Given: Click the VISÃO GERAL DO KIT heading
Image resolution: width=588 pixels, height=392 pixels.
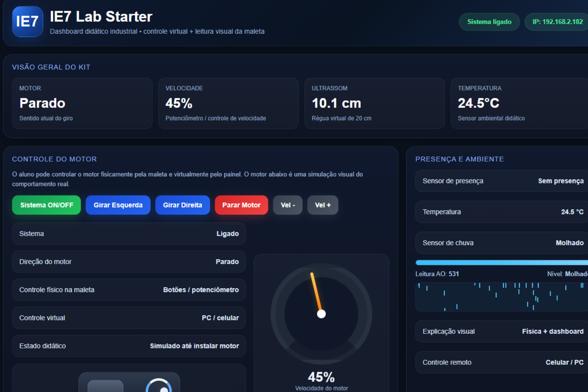Looking at the screenshot, I should [51, 67].
